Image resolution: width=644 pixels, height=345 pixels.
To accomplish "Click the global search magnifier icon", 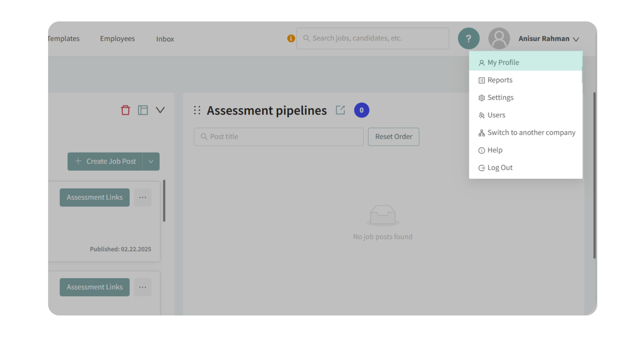I will (x=307, y=38).
